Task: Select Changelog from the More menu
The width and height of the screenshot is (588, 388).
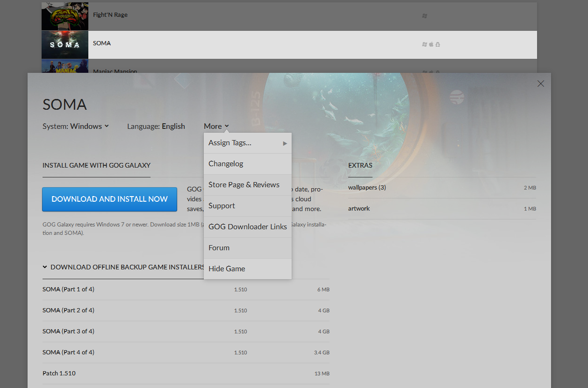Action: (248, 164)
